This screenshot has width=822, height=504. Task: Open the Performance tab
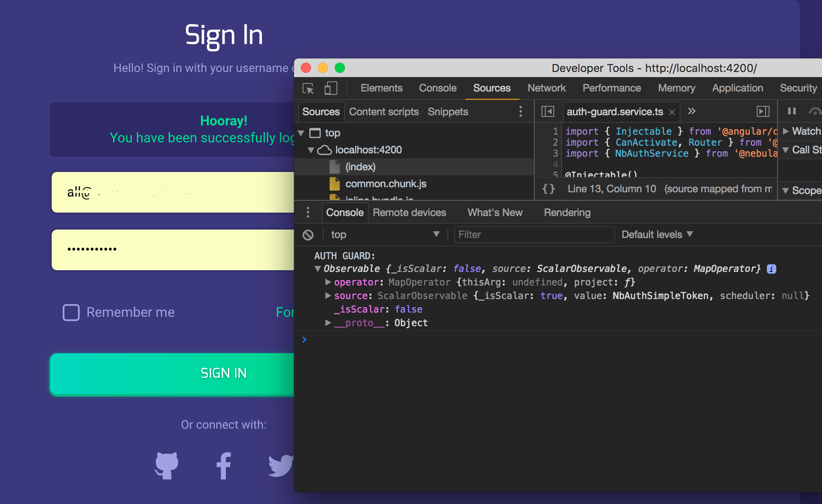(611, 88)
